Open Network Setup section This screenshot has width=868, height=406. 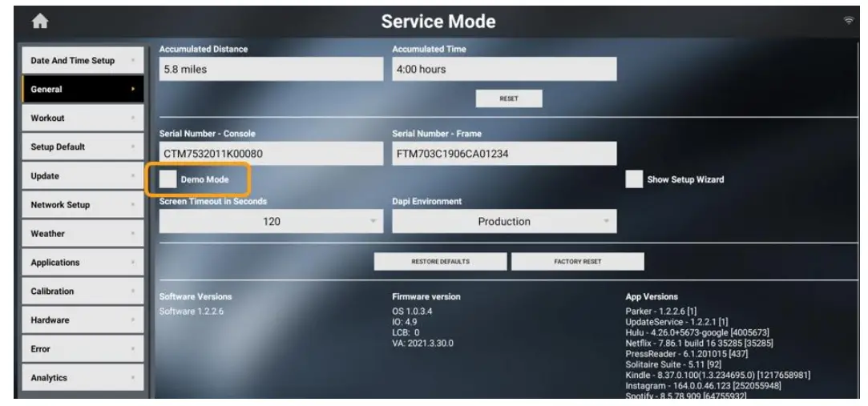(83, 205)
